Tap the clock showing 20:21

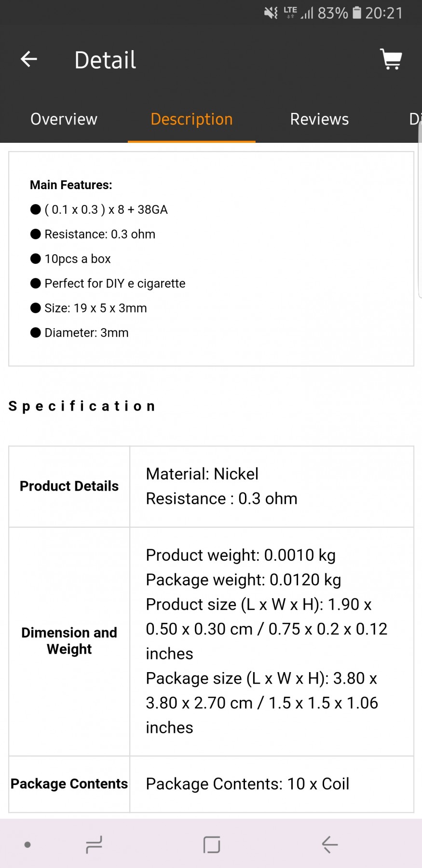pos(384,13)
